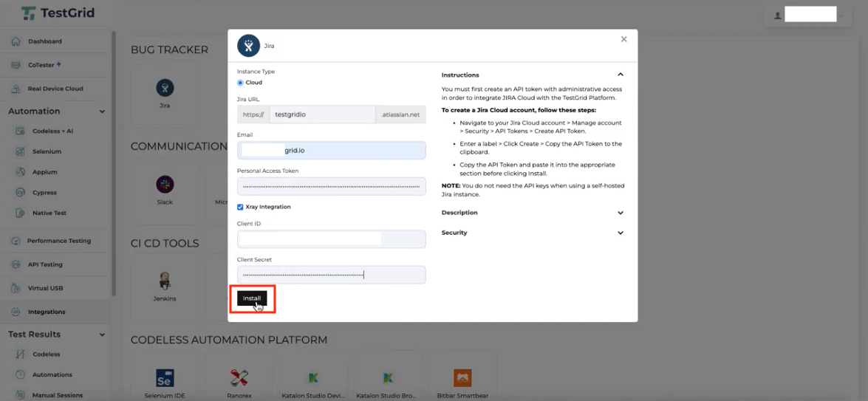Open Virtual USB
Image resolution: width=868 pixels, height=401 pixels.
(x=45, y=288)
